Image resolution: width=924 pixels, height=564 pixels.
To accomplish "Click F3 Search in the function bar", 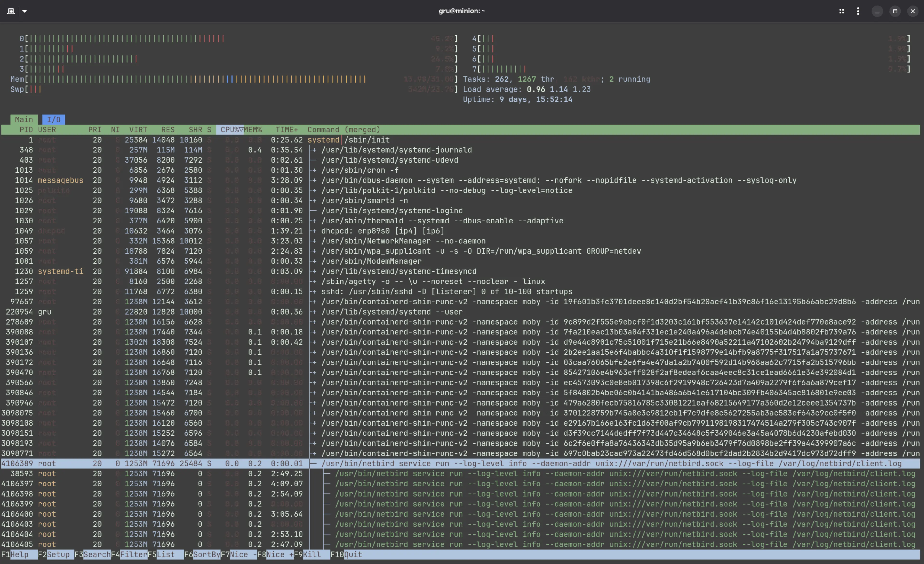I will pyautogui.click(x=92, y=555).
